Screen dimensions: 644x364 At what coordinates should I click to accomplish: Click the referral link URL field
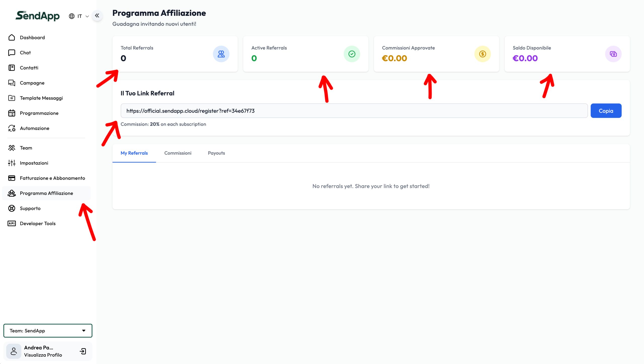(x=354, y=111)
